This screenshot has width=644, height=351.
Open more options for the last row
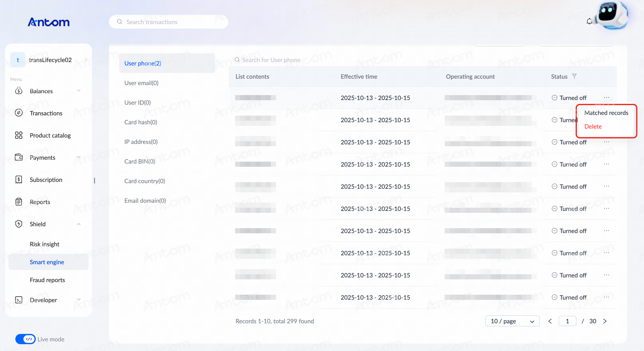pyautogui.click(x=607, y=297)
